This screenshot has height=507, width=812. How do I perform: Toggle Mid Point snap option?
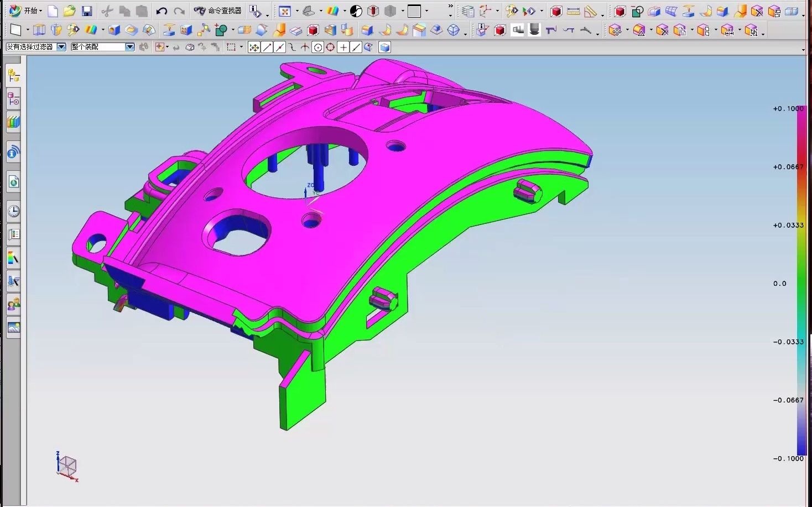click(280, 48)
